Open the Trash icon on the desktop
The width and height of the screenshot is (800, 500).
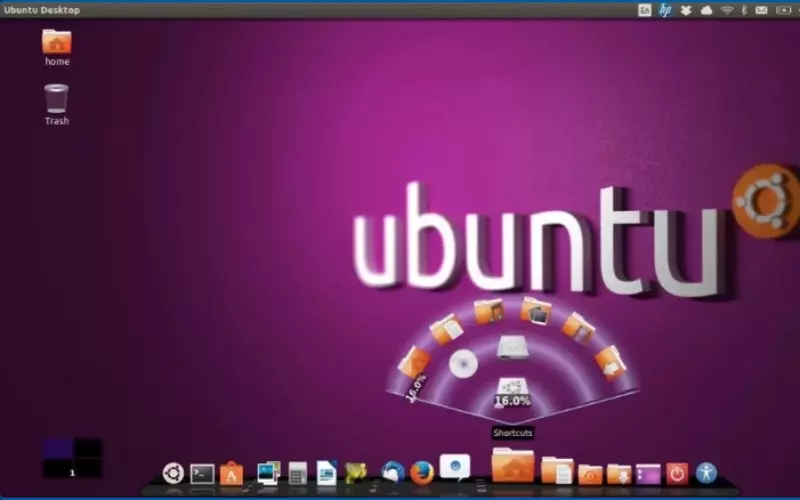pos(56,99)
